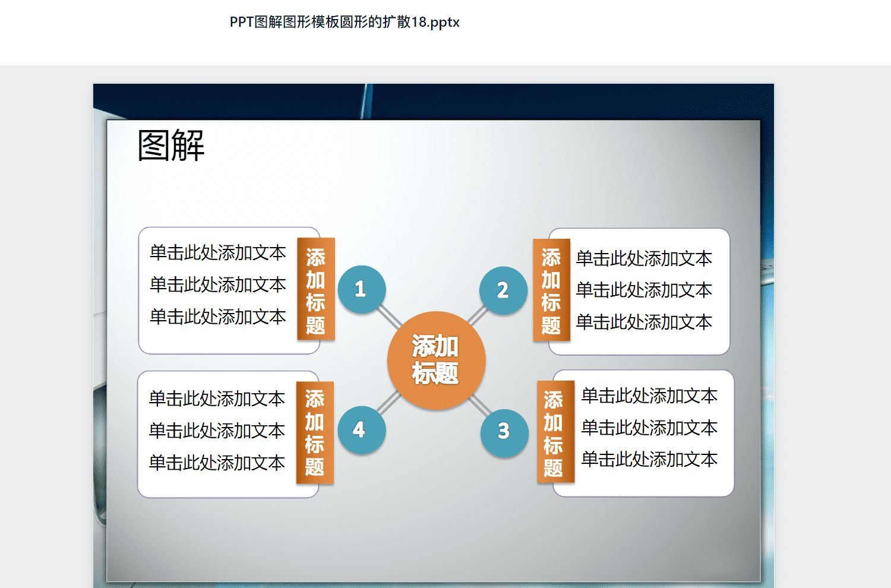Click second text line in box next to circle 2
Viewport: 891px width, 588px height.
pos(644,290)
